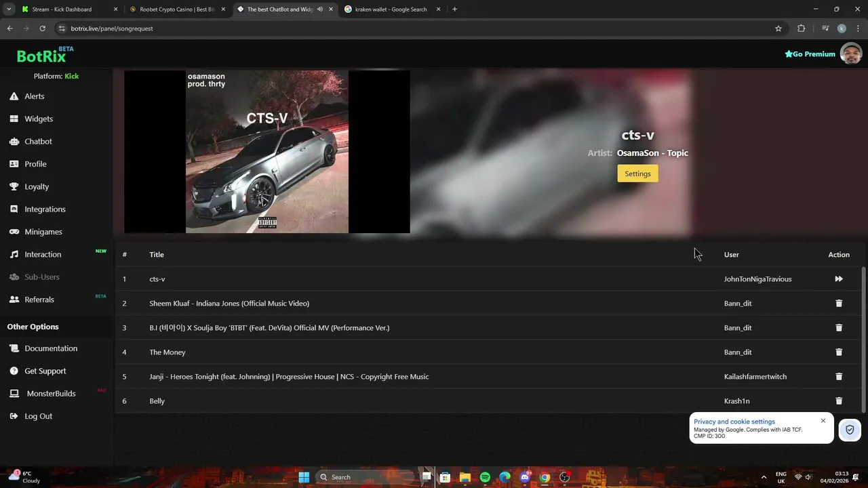The width and height of the screenshot is (868, 488).
Task: Click Privacy and cookie settings link
Action: [x=734, y=422]
